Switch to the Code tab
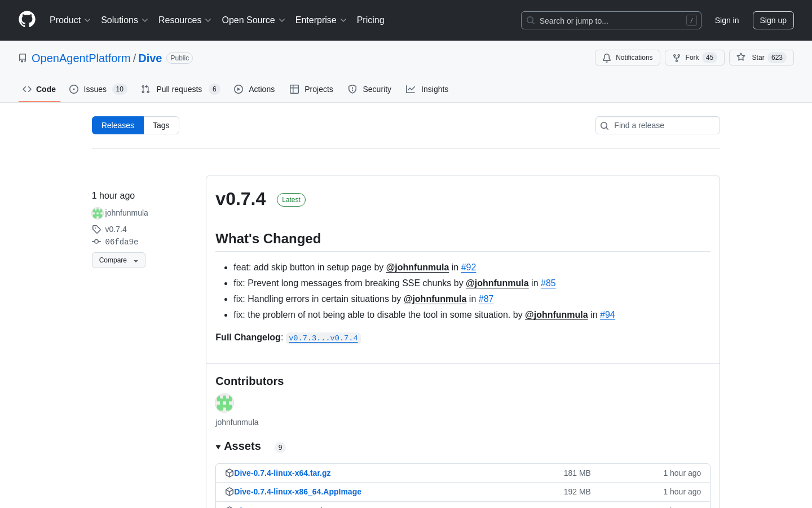This screenshot has height=508, width=812. 39,89
